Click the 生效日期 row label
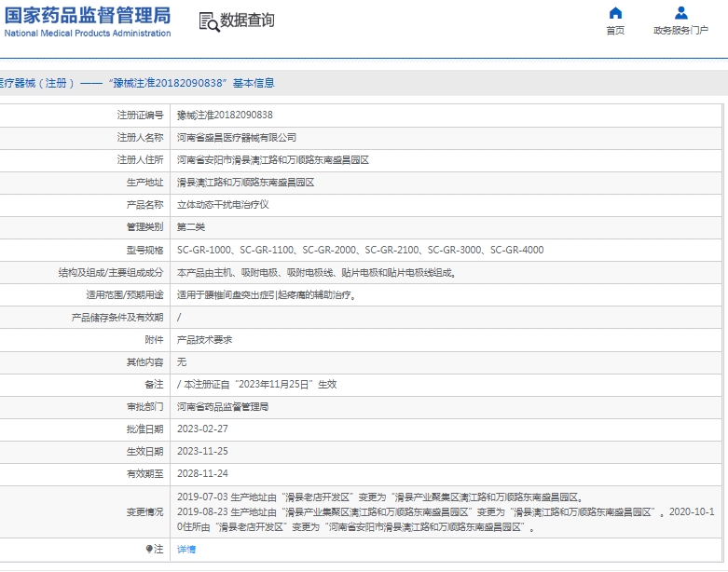Viewport: 728px width, 572px height. point(144,452)
